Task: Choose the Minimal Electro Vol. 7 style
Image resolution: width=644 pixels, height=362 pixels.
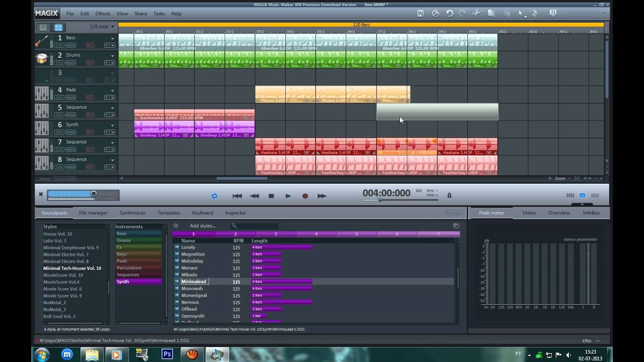Action: (66, 254)
